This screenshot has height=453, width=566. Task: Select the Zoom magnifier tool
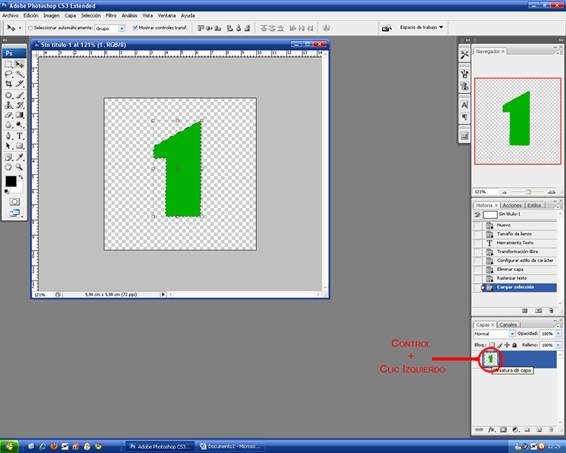click(x=20, y=167)
